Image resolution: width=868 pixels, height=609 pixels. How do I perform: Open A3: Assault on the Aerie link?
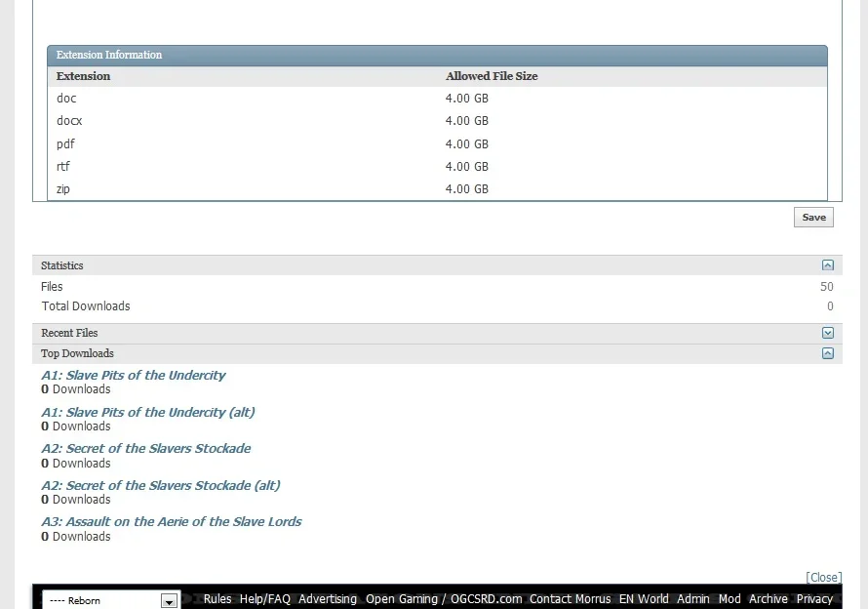pos(171,521)
